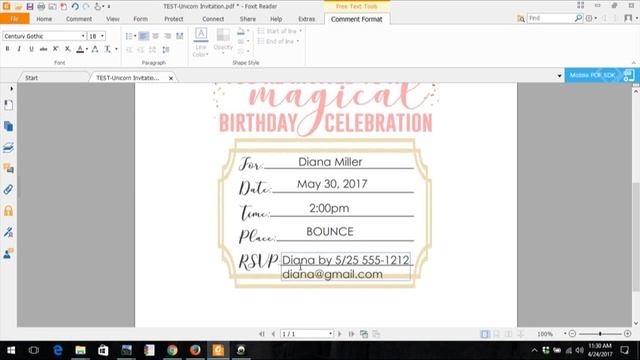Click the Save icon in quick access toolbar
The height and width of the screenshot is (360, 640).
coord(29,6)
